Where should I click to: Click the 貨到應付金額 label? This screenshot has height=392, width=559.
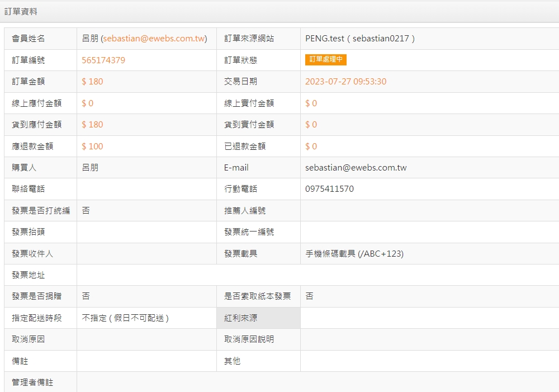click(x=37, y=125)
